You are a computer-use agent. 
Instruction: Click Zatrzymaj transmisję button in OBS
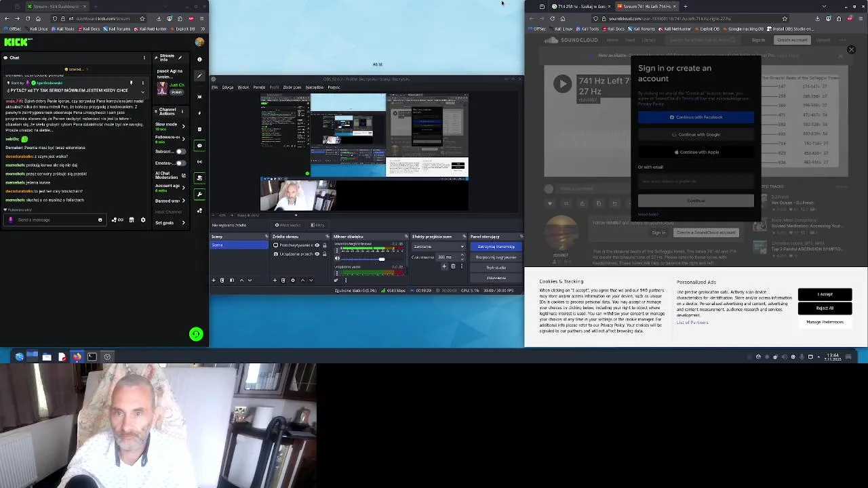click(496, 247)
